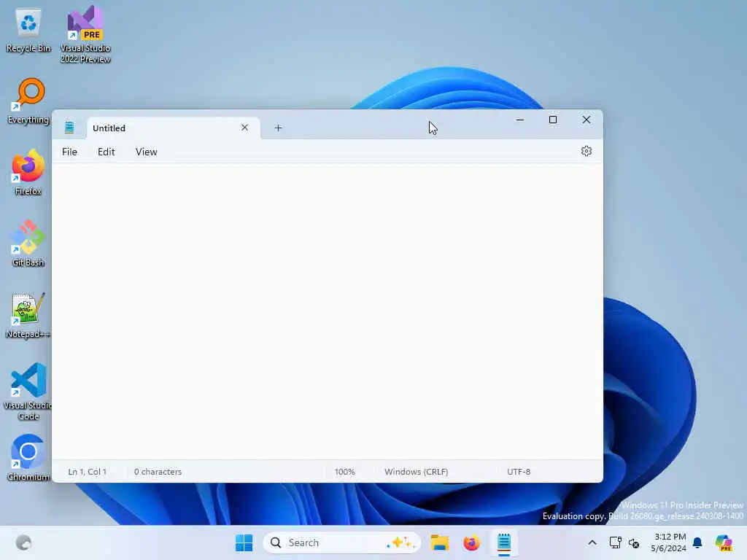Image resolution: width=747 pixels, height=560 pixels.
Task: Open the display/network tray icon
Action: point(615,542)
